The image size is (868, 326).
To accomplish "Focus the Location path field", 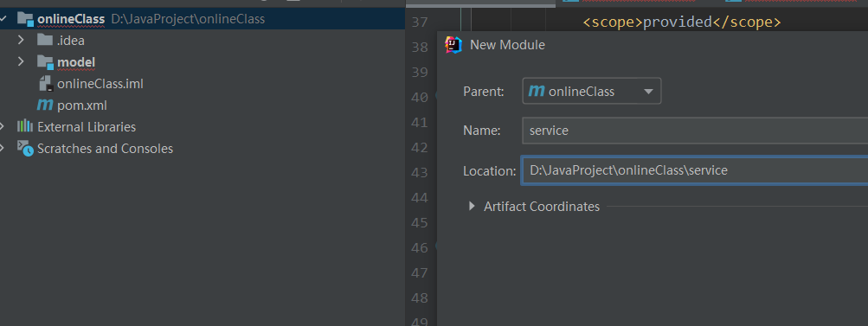I will 694,170.
